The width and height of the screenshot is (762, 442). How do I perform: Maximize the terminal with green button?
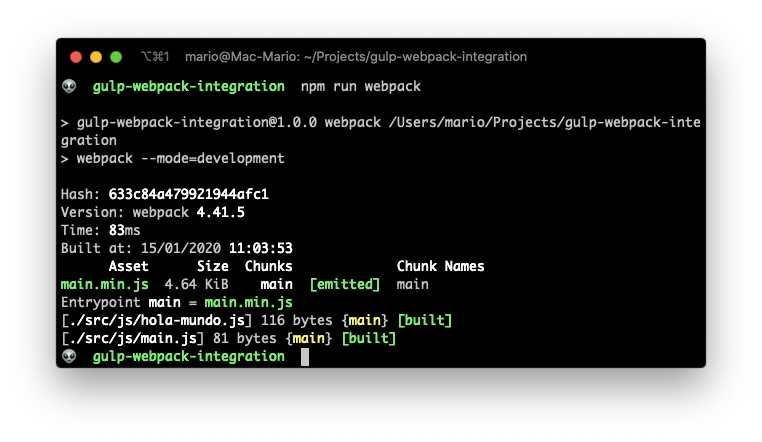(x=116, y=57)
